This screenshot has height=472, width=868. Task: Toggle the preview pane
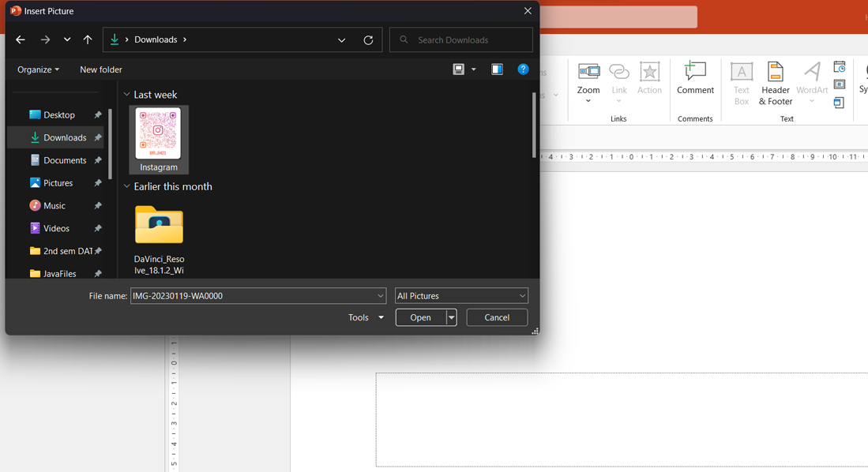[x=497, y=69]
